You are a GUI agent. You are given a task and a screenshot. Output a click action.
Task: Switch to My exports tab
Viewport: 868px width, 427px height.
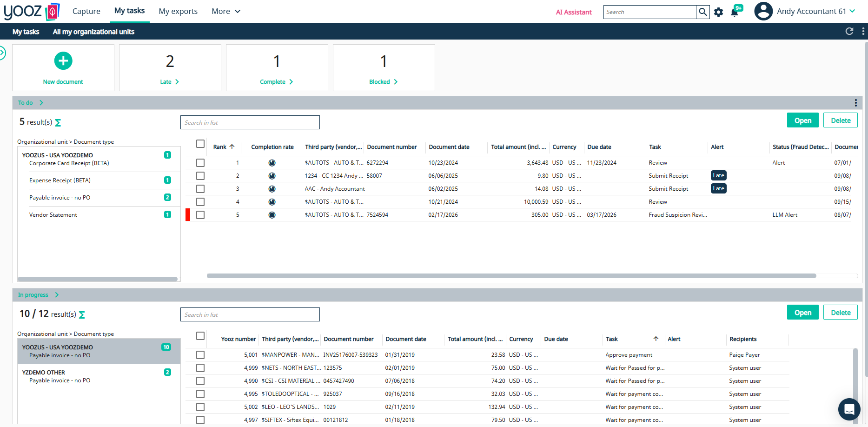(178, 11)
